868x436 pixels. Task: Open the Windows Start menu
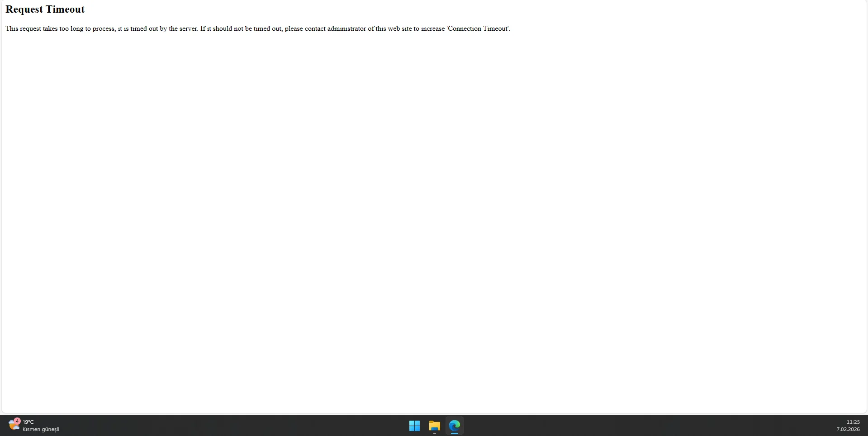pos(414,426)
